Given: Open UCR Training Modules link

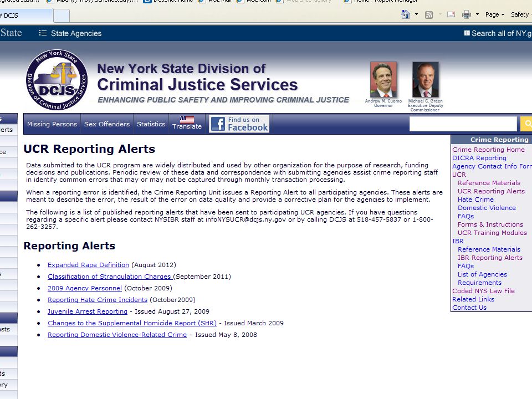Looking at the screenshot, I should point(492,233).
